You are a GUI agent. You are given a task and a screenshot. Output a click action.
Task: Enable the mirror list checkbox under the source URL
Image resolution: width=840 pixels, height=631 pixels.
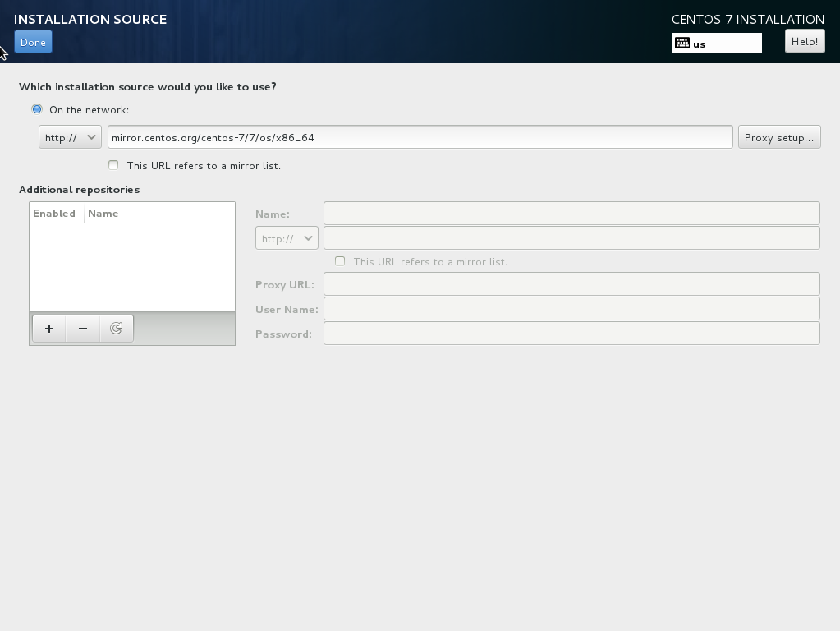pos(113,165)
